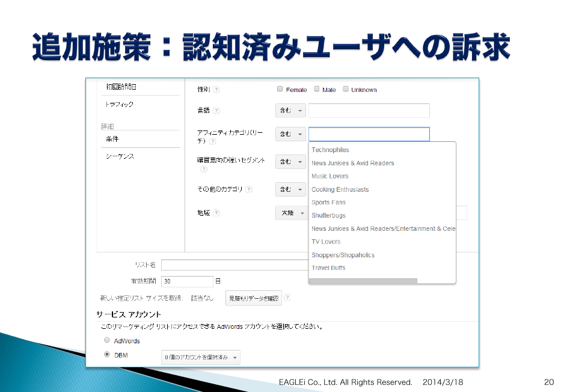567x392 pixels.
Task: Click the help icon next to その他のカテゴリ
Action: [x=249, y=189]
